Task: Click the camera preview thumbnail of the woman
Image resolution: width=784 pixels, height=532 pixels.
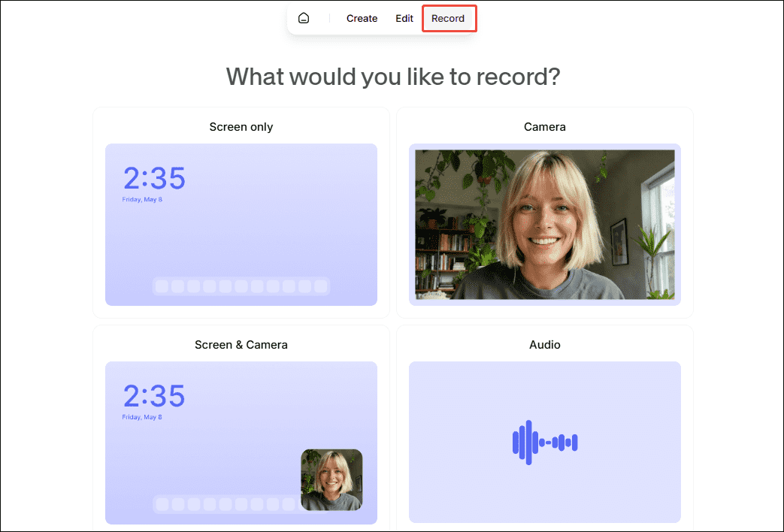Action: 544,225
